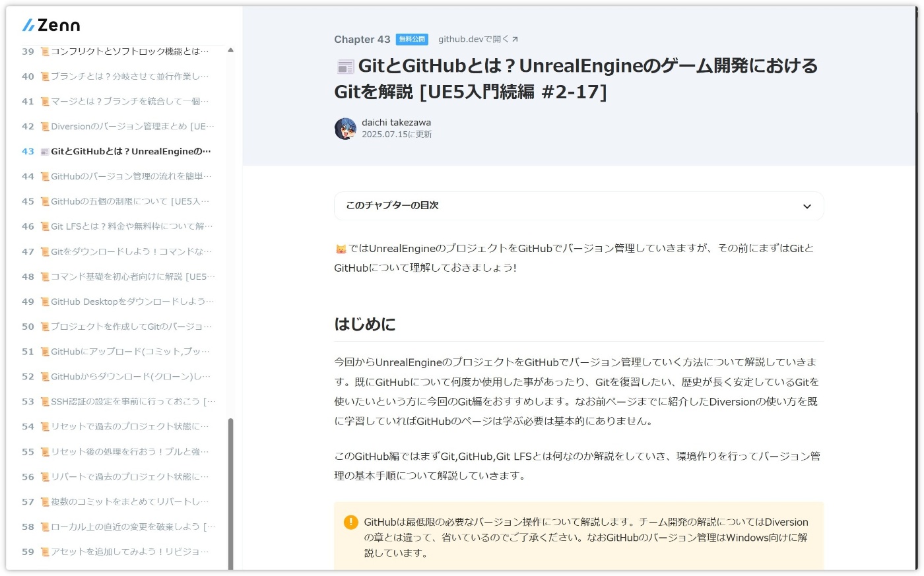Open chapter 46 Git LFSとは？料金や無料枠
Image resolution: width=924 pixels, height=576 pixels.
(x=119, y=227)
